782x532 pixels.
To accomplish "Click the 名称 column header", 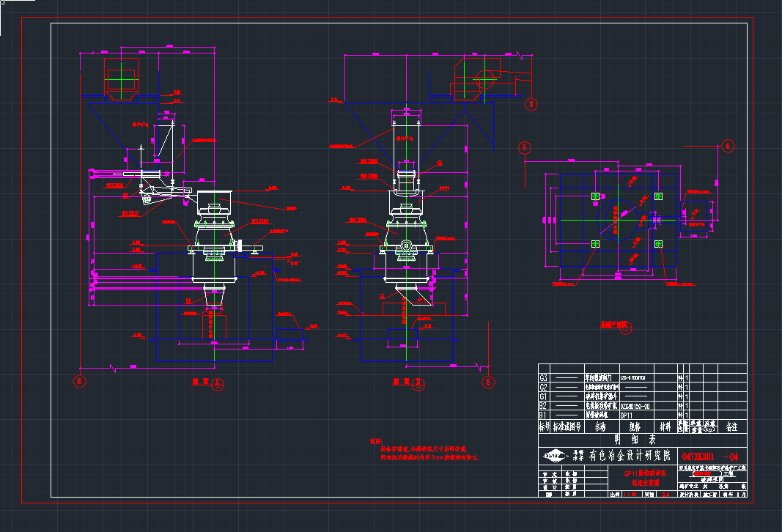I will click(600, 427).
